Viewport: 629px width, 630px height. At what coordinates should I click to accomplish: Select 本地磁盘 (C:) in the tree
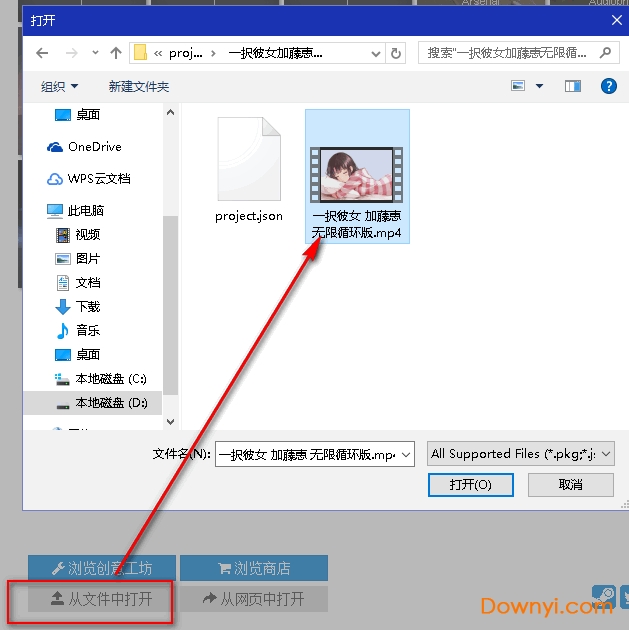(x=110, y=379)
